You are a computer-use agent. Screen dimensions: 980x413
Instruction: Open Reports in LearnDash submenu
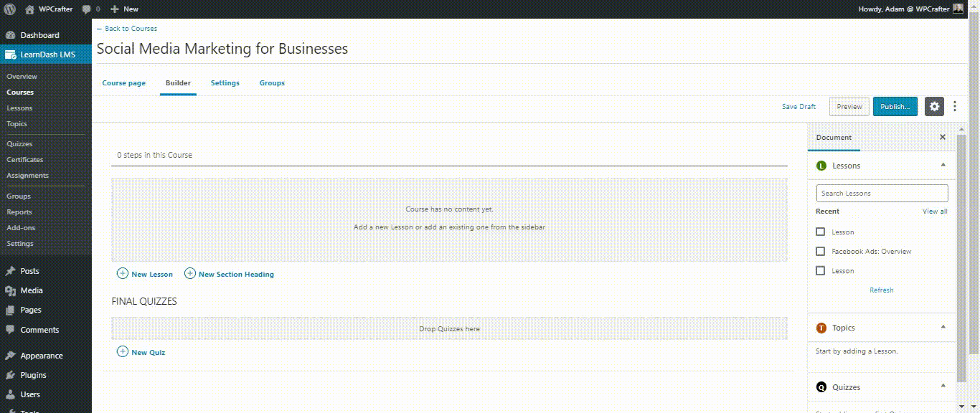pyautogui.click(x=19, y=212)
